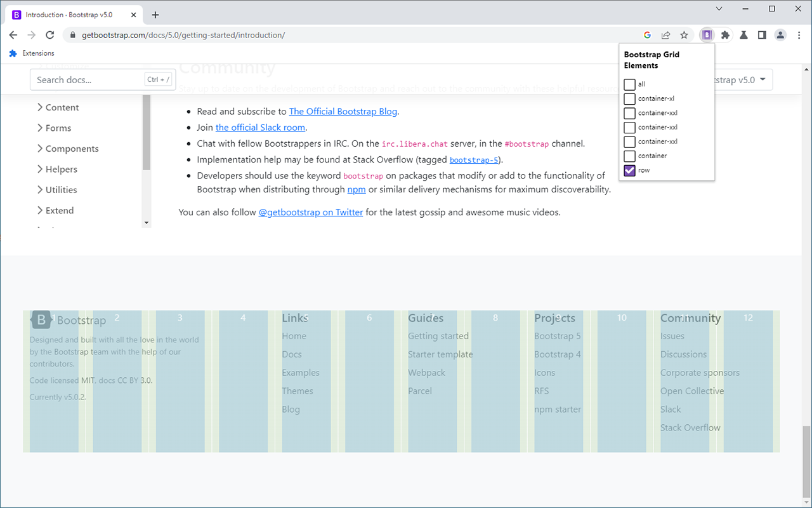Viewport: 812px width, 508px height.
Task: Open the npm link in the paragraph
Action: (x=357, y=189)
